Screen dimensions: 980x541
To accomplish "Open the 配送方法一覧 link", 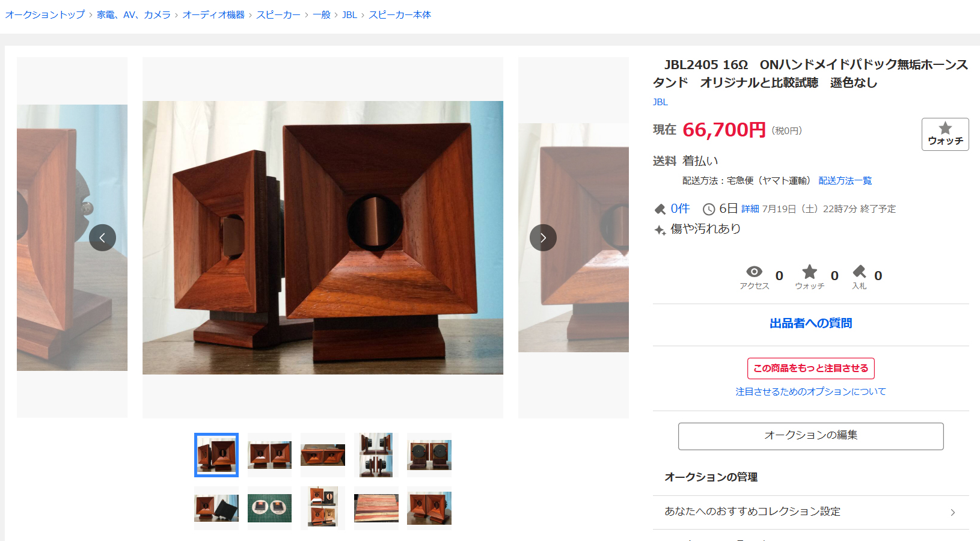I will coord(845,180).
